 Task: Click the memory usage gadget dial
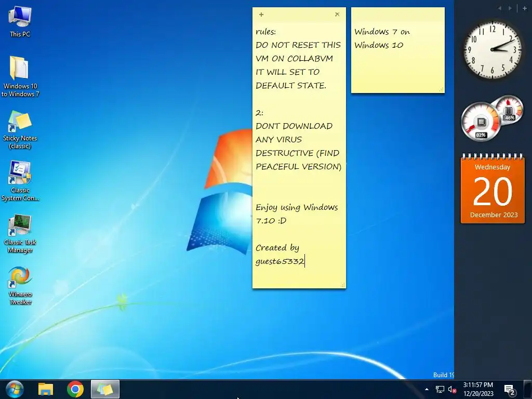tap(509, 110)
